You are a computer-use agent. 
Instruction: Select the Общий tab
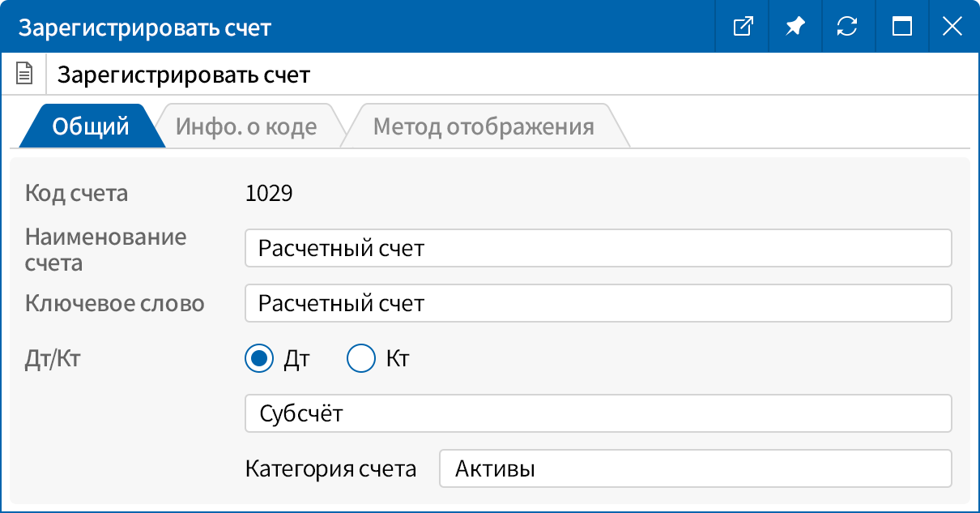90,126
